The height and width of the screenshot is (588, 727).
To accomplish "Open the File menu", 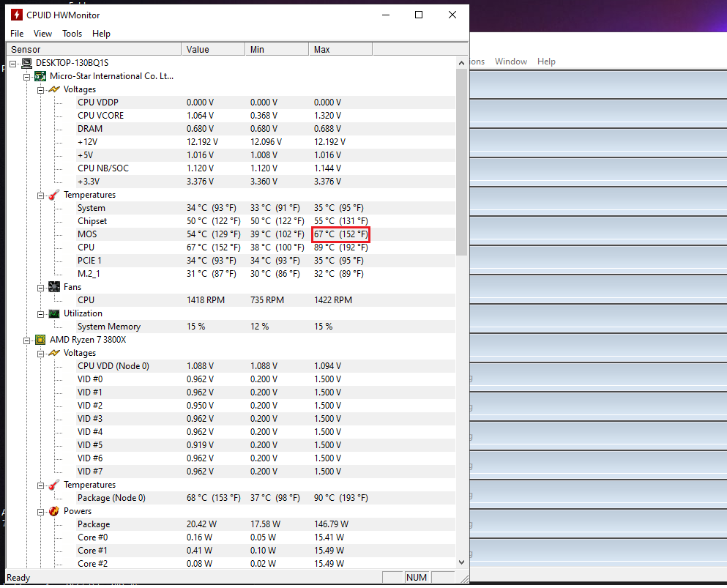I will point(17,34).
